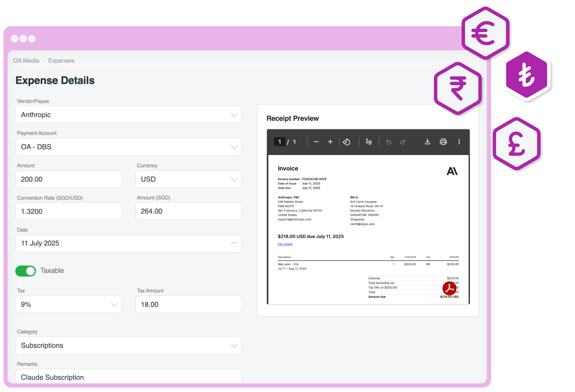
Task: Open the Vendor/Payee dropdown
Action: click(128, 115)
